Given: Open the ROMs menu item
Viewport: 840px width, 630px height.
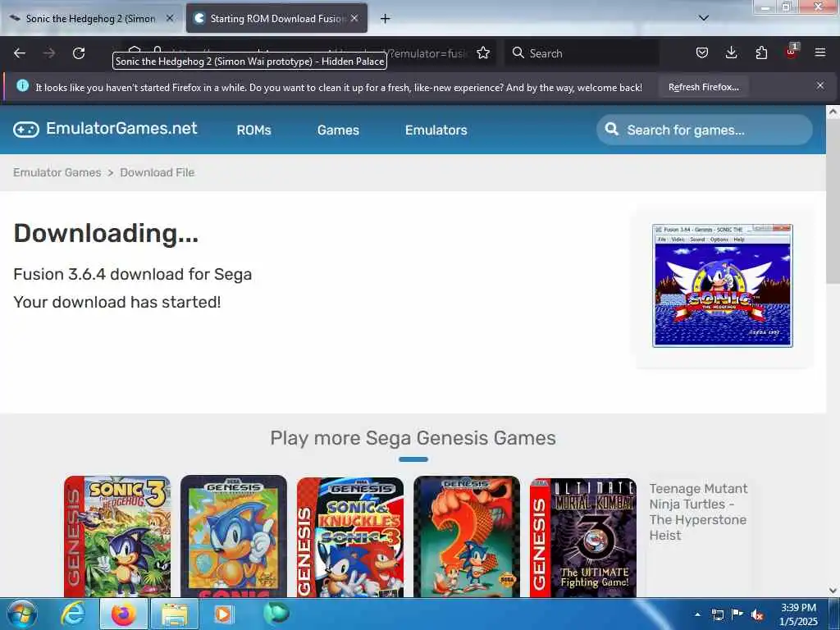Looking at the screenshot, I should 254,130.
